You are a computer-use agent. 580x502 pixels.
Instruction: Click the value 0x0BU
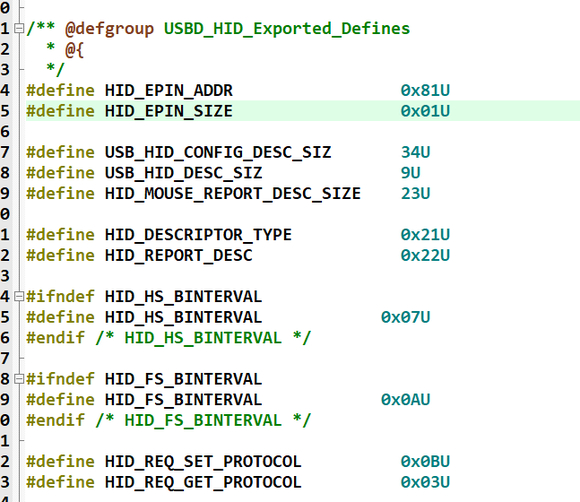point(425,462)
